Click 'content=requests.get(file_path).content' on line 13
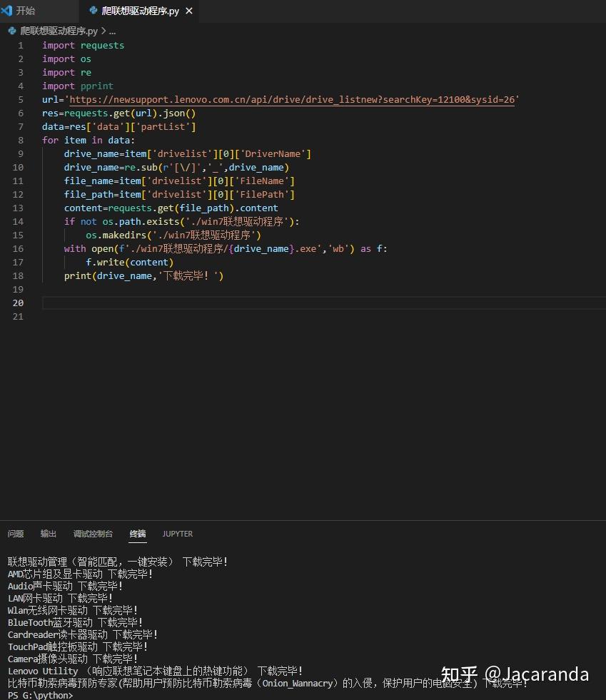The image size is (606, 700). click(x=171, y=208)
